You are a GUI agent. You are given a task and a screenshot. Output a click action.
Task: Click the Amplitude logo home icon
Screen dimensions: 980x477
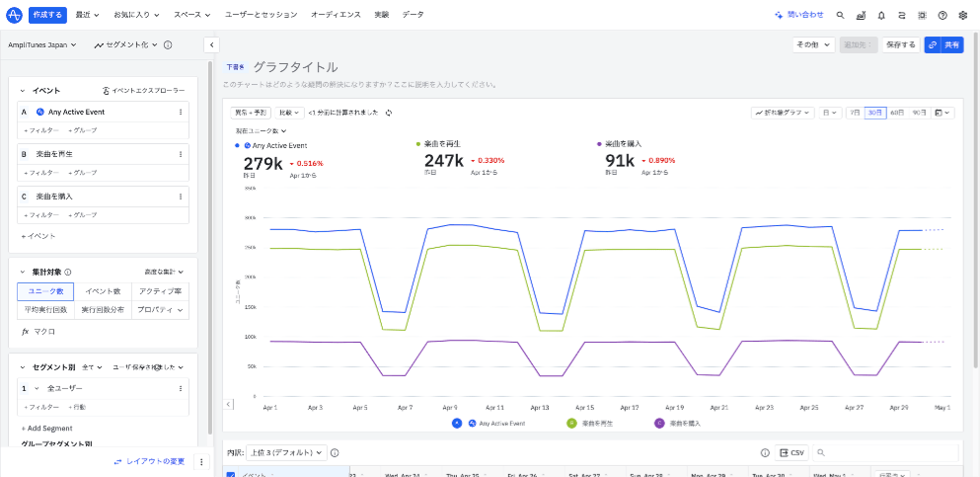[x=14, y=15]
